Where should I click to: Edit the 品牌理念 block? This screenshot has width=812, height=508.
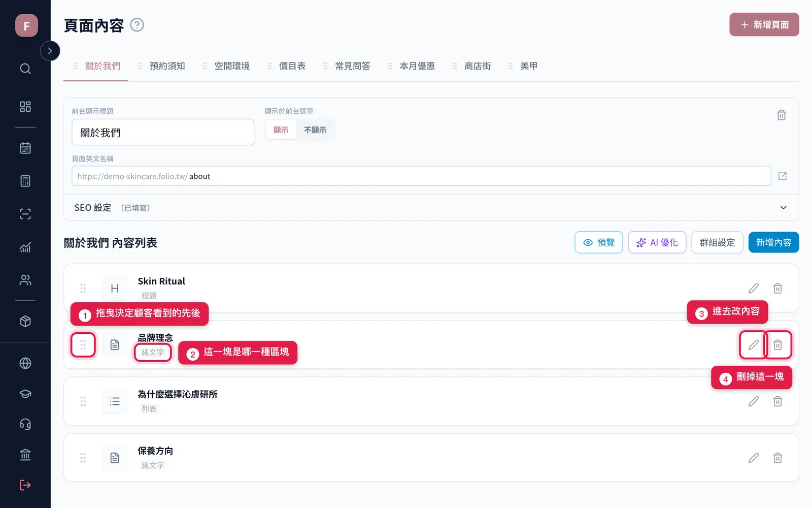click(754, 345)
